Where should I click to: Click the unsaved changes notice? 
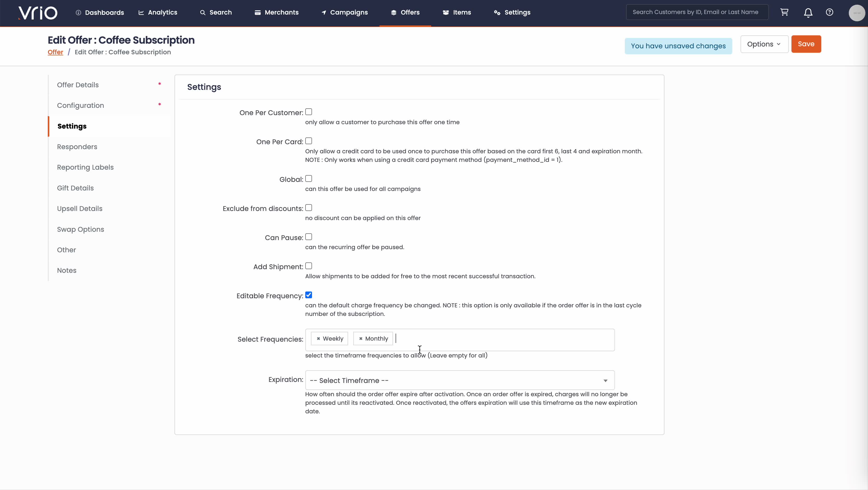(678, 46)
